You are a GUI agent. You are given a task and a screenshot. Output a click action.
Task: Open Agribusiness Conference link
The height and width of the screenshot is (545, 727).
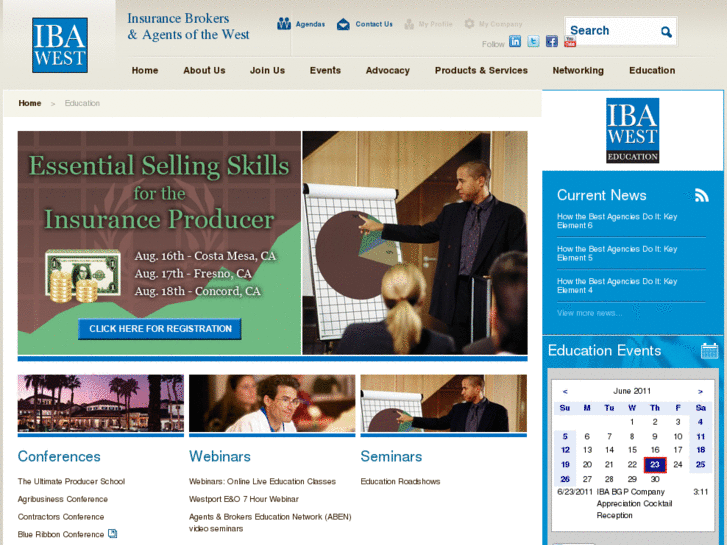coord(63,499)
